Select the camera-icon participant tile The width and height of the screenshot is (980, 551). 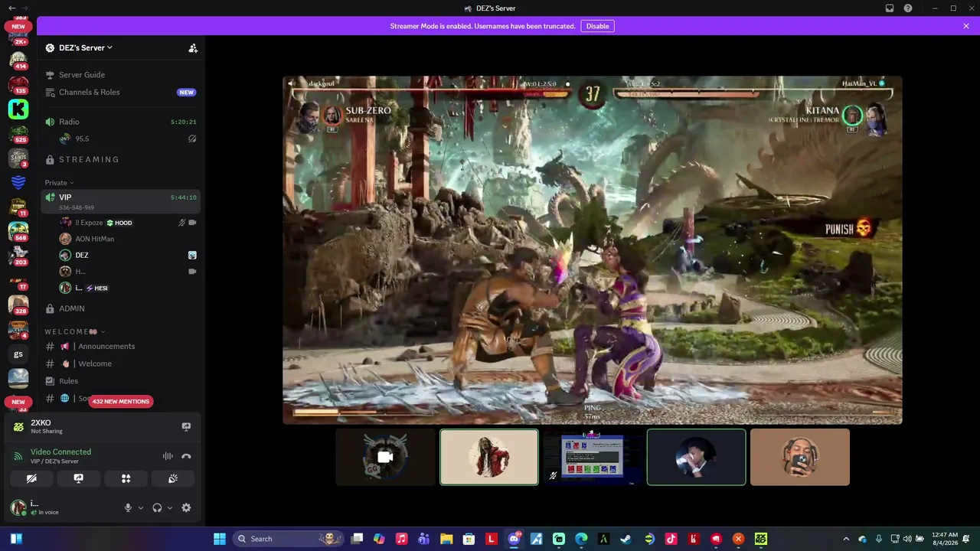385,457
